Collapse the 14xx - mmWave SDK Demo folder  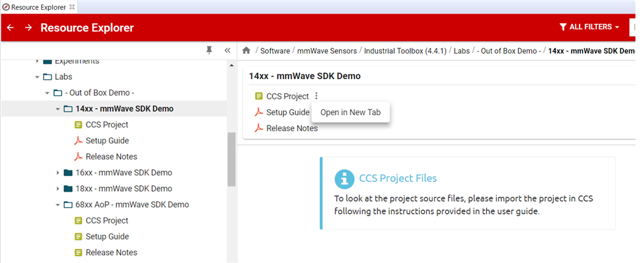(x=57, y=109)
